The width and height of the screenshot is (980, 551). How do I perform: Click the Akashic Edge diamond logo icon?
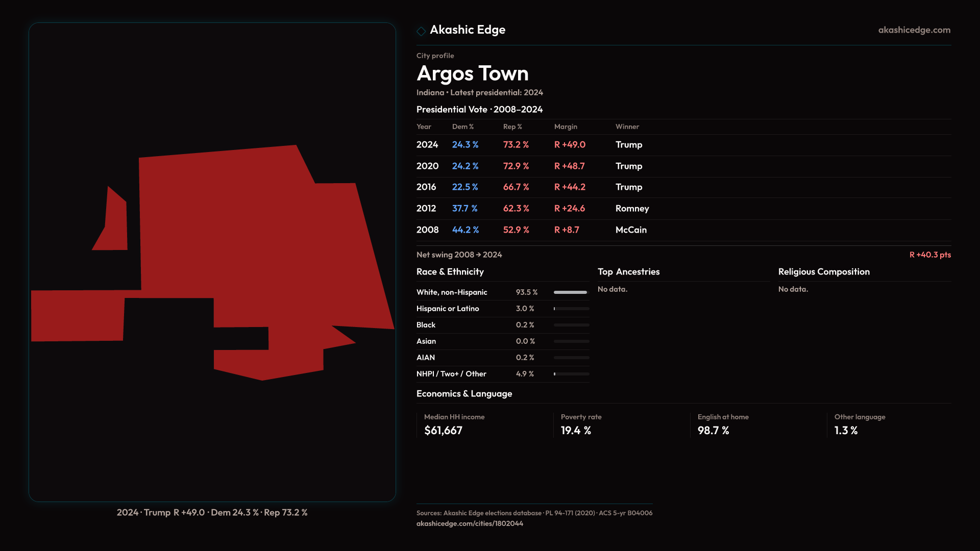click(421, 31)
